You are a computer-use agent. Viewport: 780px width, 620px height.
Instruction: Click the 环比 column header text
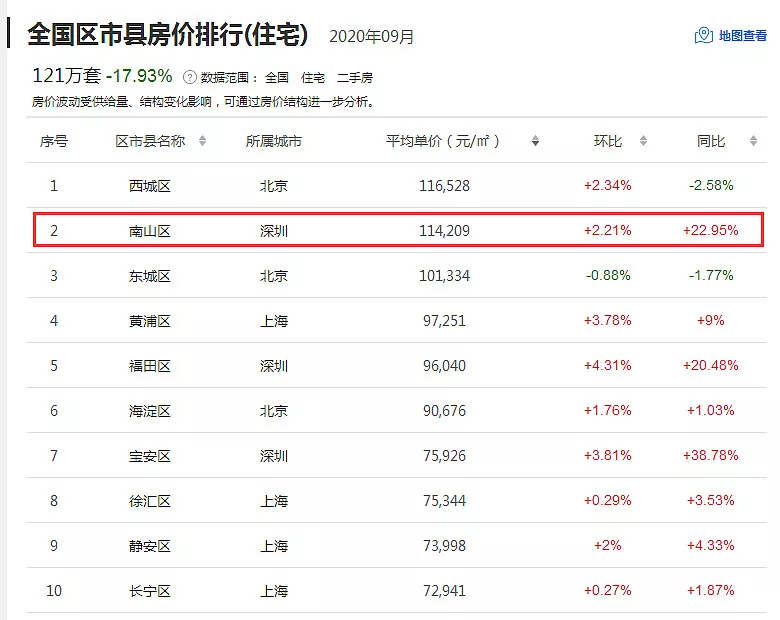tap(608, 141)
